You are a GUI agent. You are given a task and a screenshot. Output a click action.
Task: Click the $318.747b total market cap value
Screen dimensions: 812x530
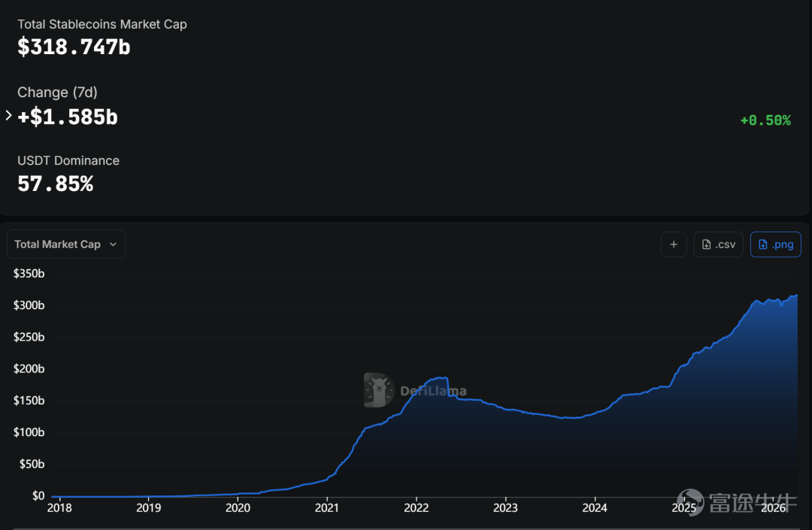click(74, 47)
